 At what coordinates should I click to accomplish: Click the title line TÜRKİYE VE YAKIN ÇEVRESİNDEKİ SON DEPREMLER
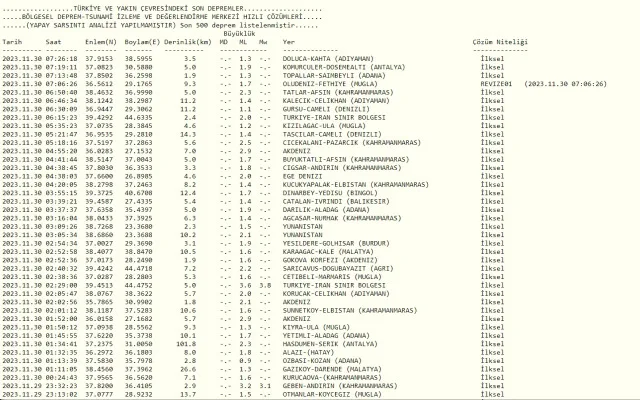click(x=160, y=9)
